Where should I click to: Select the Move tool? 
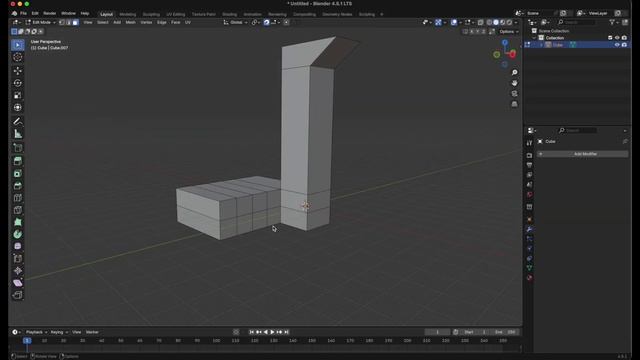pos(18,71)
